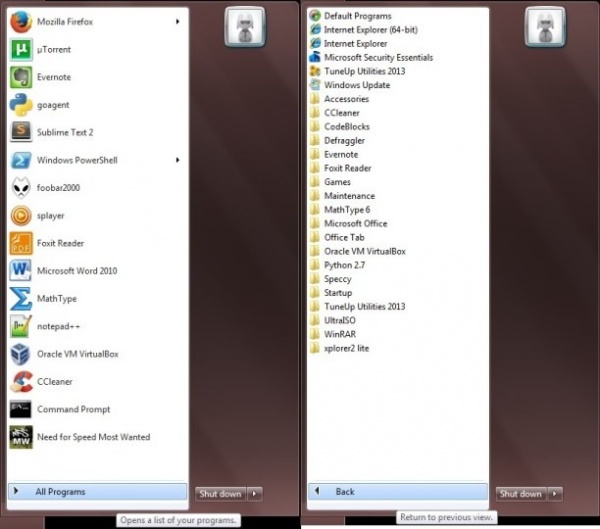Expand the Accessories folder
This screenshot has height=529, width=600.
click(x=398, y=99)
